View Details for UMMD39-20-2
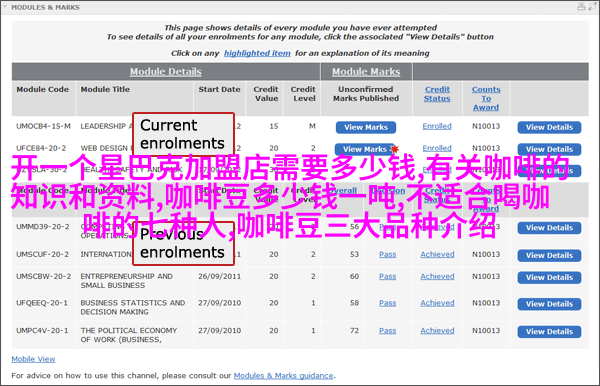This screenshot has height=386, width=600. [549, 228]
